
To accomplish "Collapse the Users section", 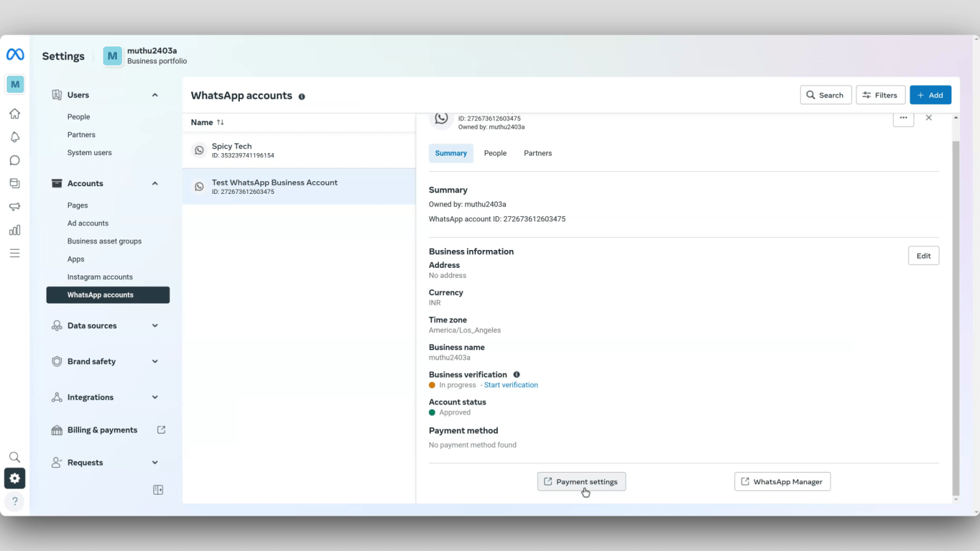I will 154,95.
